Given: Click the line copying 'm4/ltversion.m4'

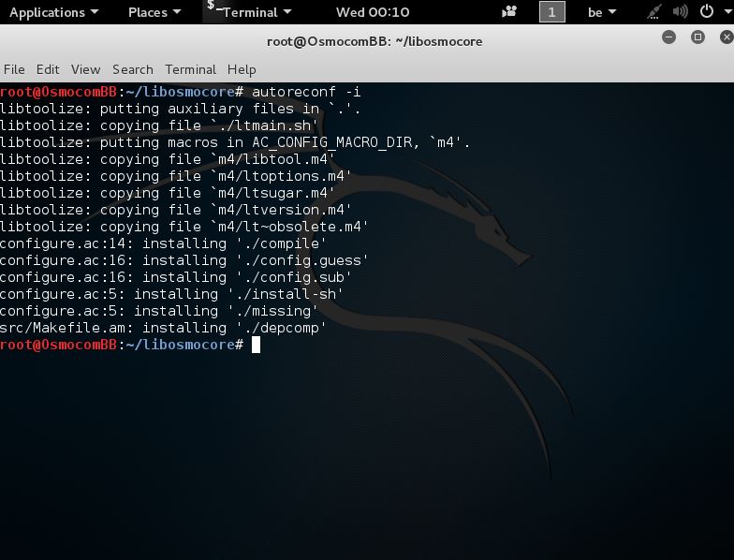Looking at the screenshot, I should (x=176, y=210).
